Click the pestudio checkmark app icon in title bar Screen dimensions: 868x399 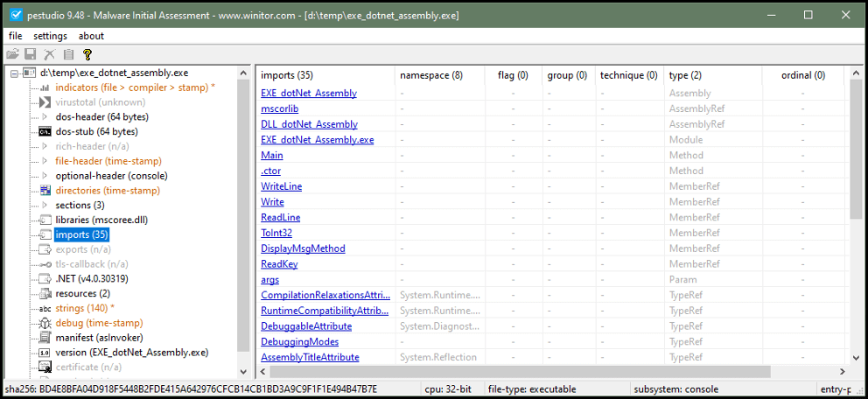pyautogui.click(x=17, y=15)
